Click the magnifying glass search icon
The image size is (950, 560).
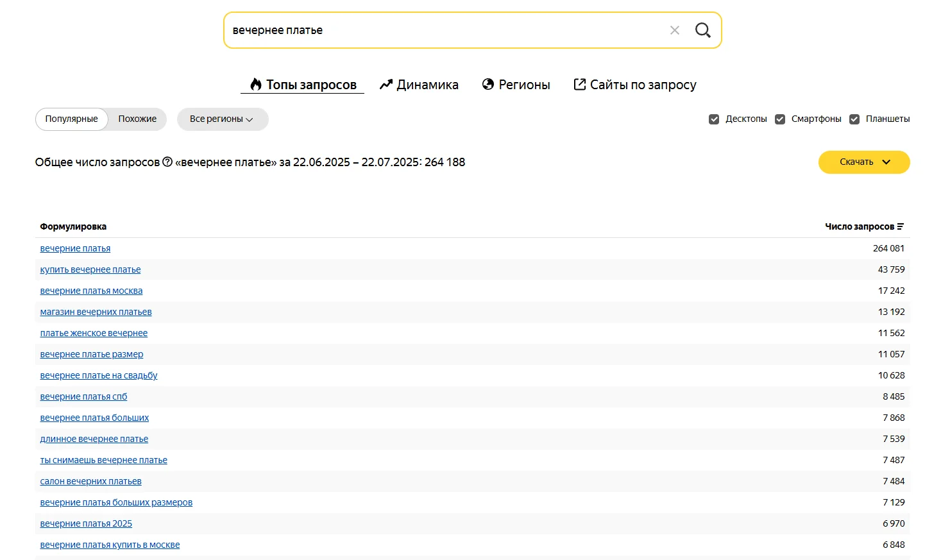(702, 30)
